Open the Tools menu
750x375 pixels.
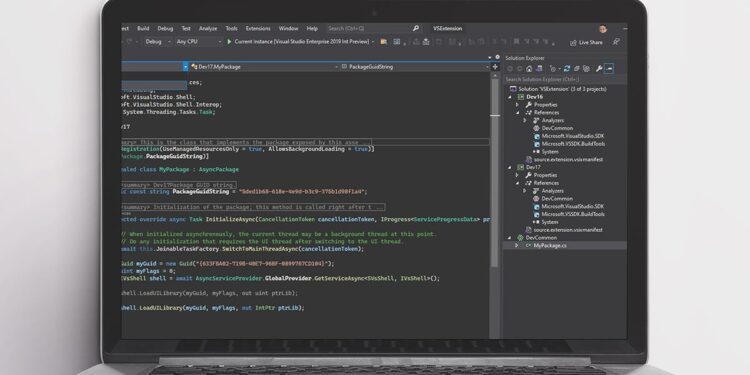point(232,29)
